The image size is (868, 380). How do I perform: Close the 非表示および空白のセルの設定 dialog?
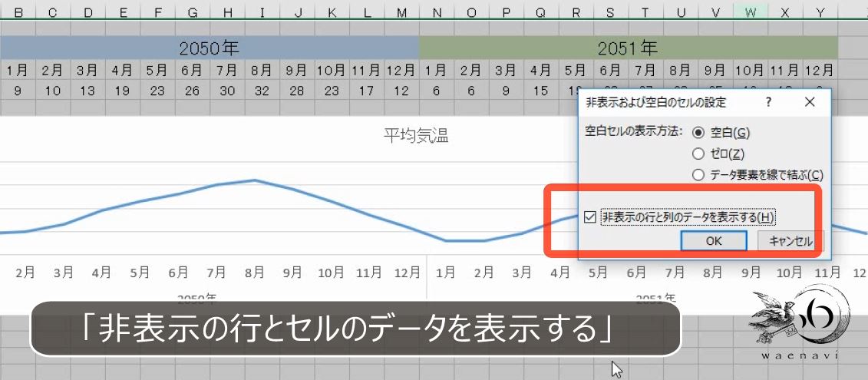pyautogui.click(x=810, y=102)
